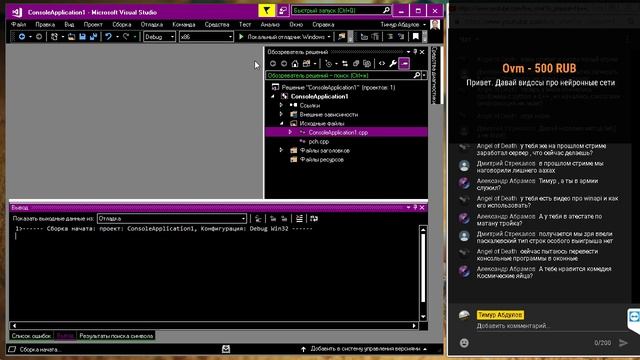Click the Solution Explorer Forward icon
The image size is (640, 360).
coord(284,64)
